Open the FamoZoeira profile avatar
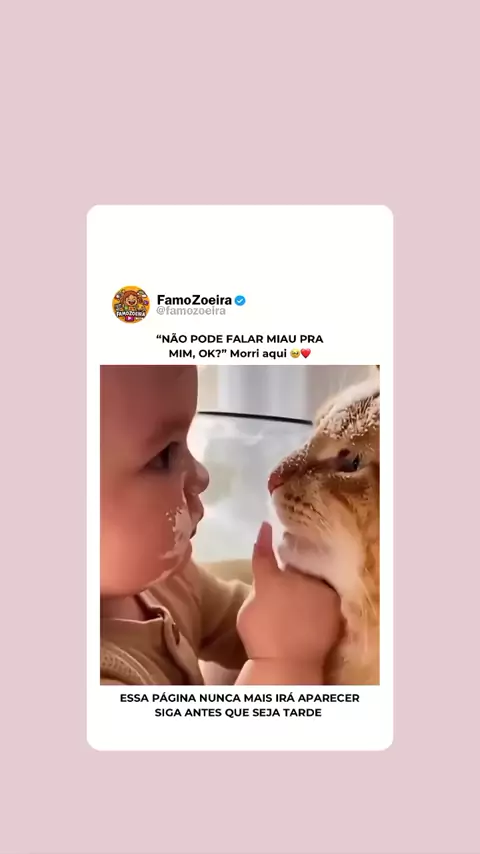This screenshot has height=854, width=480. coord(131,304)
